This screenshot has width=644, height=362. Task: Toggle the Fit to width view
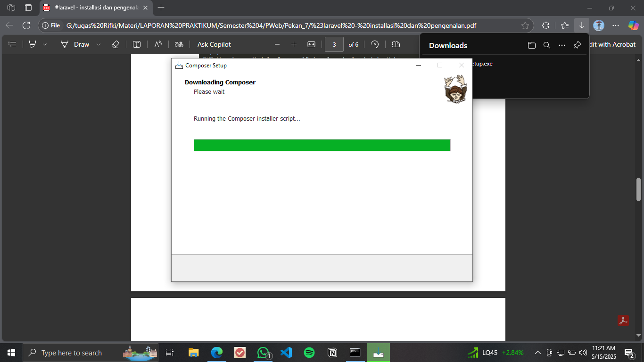coord(311,44)
